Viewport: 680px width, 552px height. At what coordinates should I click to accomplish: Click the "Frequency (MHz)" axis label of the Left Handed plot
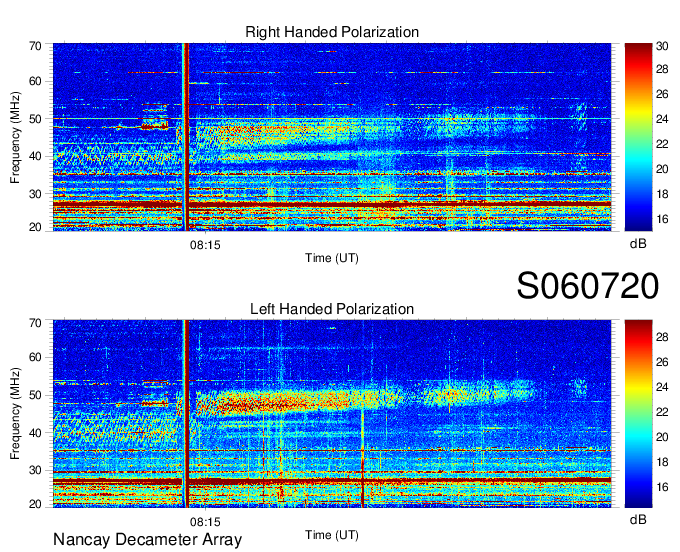coord(15,414)
